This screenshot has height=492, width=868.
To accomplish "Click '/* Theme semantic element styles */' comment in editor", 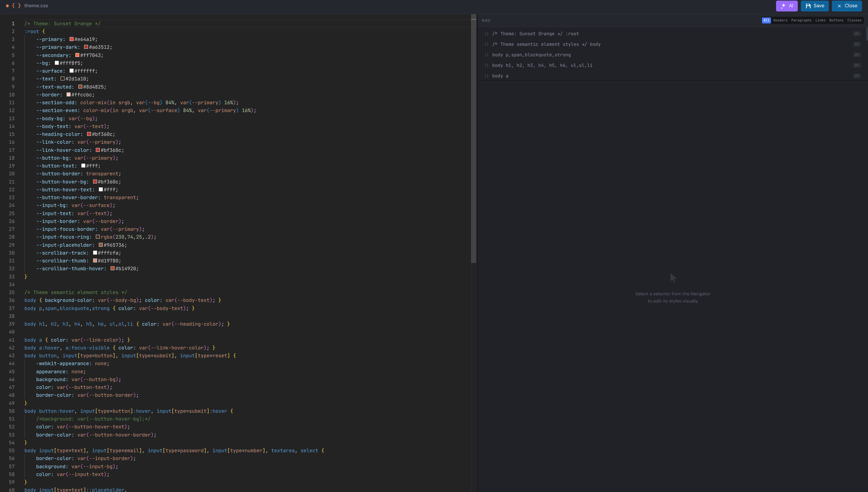I will coord(76,292).
